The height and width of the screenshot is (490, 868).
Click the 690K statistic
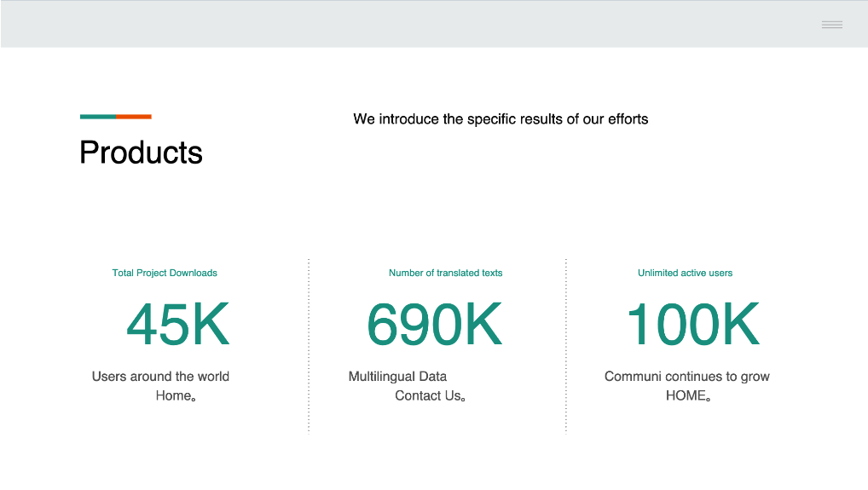click(435, 324)
